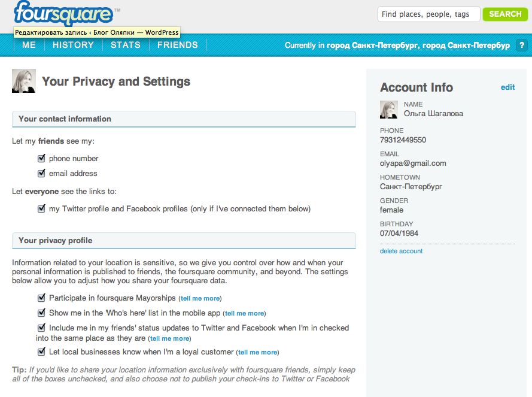532x397 pixels.
Task: Click edit link in Account Info
Action: [x=507, y=87]
